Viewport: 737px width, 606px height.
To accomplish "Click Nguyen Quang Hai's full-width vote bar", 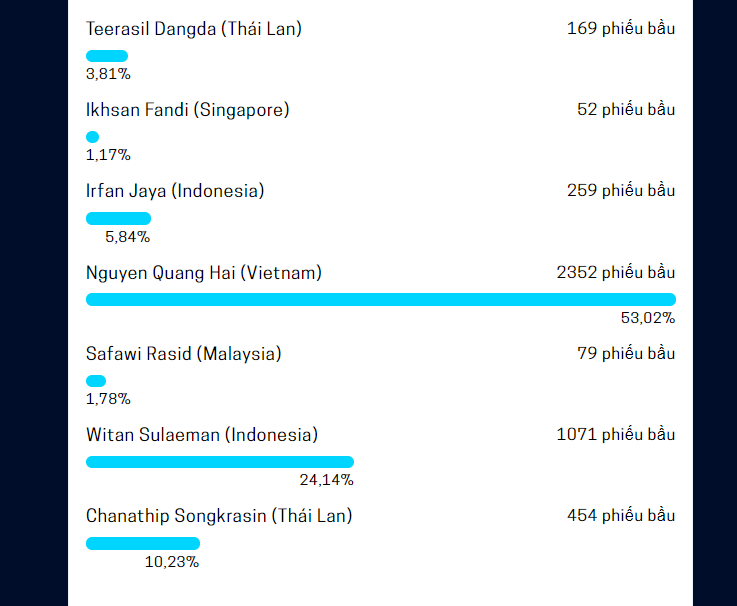I will coord(381,299).
